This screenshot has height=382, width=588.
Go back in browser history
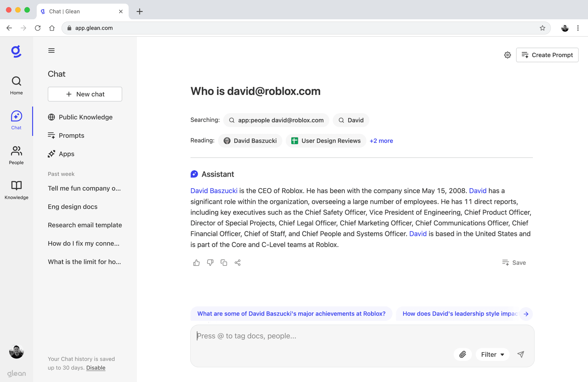pyautogui.click(x=9, y=28)
